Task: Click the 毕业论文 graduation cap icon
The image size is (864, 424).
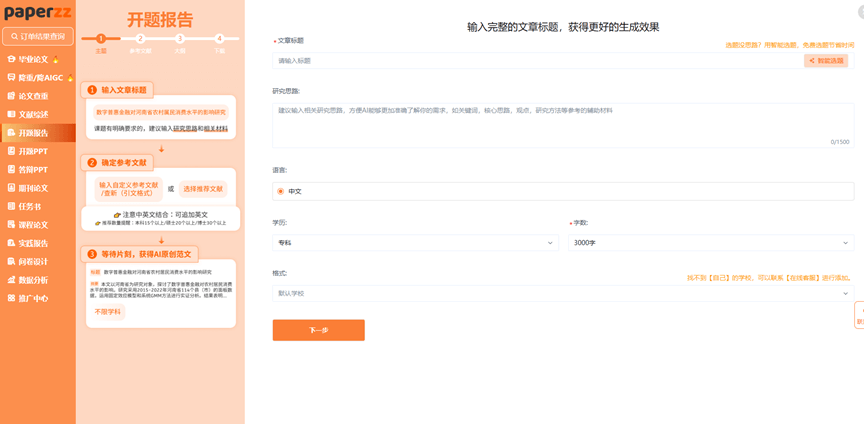Action: click(11, 59)
